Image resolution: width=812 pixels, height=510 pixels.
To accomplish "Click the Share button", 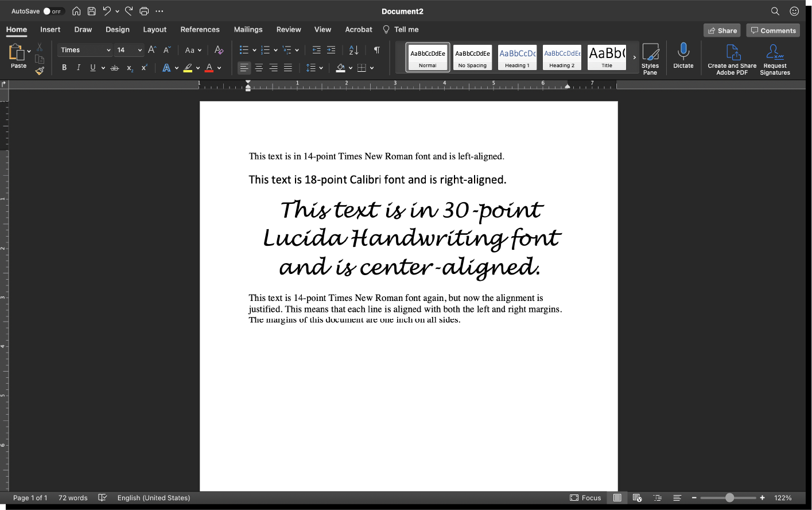I will click(x=721, y=30).
